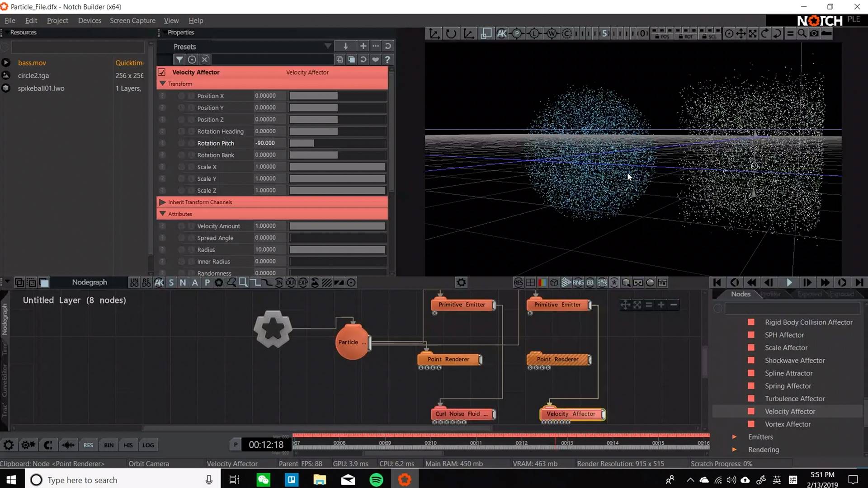Open the Devices menu
This screenshot has width=868, height=488.
[90, 20]
